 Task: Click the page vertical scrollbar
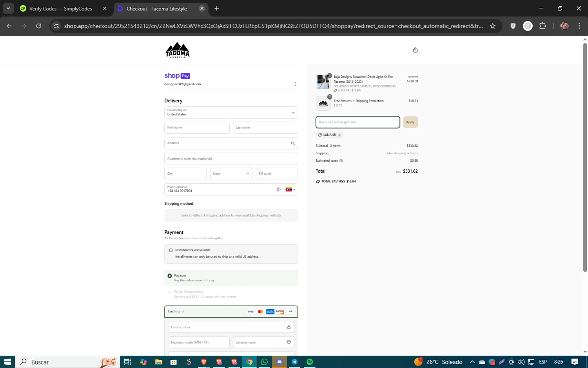tap(585, 157)
